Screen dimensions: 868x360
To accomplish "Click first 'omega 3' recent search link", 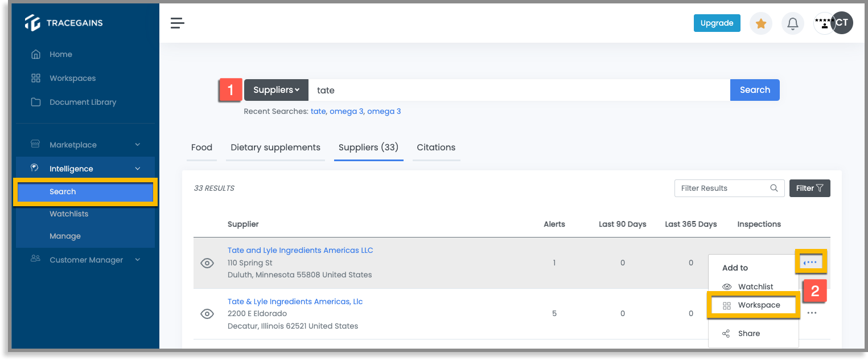I will coord(346,112).
